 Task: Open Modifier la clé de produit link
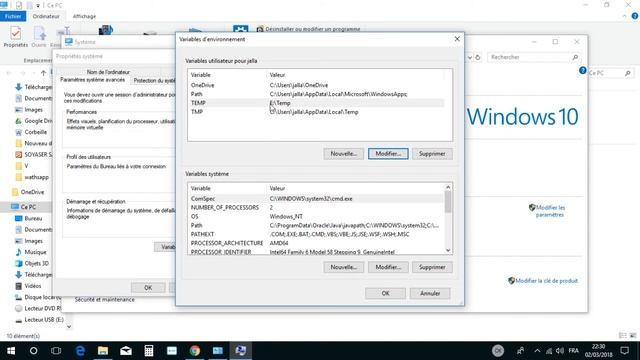tap(546, 281)
